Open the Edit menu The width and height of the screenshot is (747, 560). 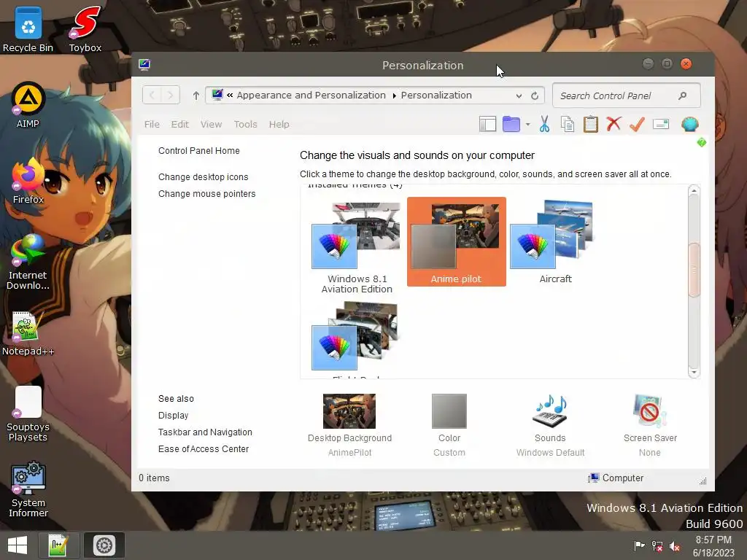coord(180,124)
